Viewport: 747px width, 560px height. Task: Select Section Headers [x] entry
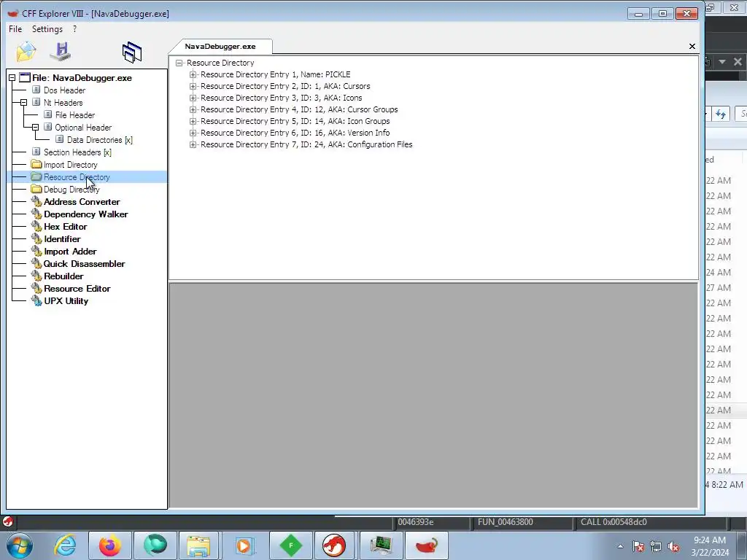[x=77, y=152]
